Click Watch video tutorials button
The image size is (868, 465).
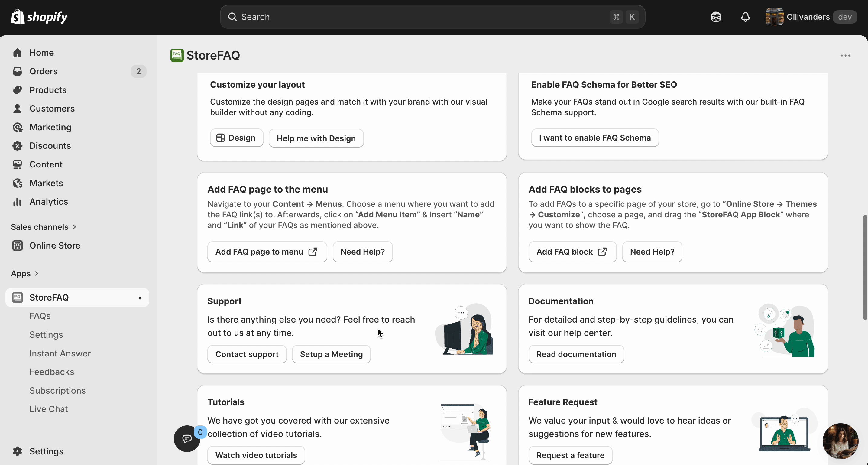256,455
